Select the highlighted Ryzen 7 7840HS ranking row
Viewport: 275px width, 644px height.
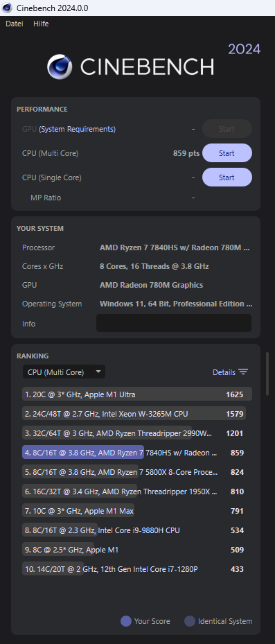(137, 453)
